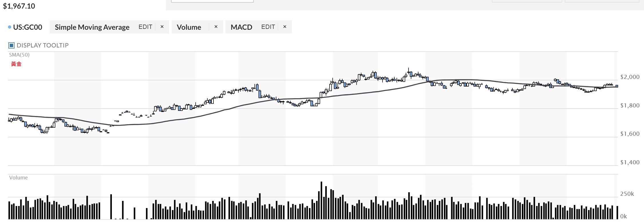Click the $2,000 price axis label
The width and height of the screenshot is (644, 222).
click(x=630, y=77)
